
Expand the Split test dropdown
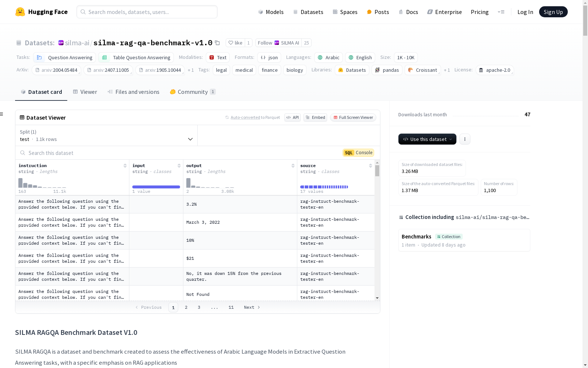[106, 135]
